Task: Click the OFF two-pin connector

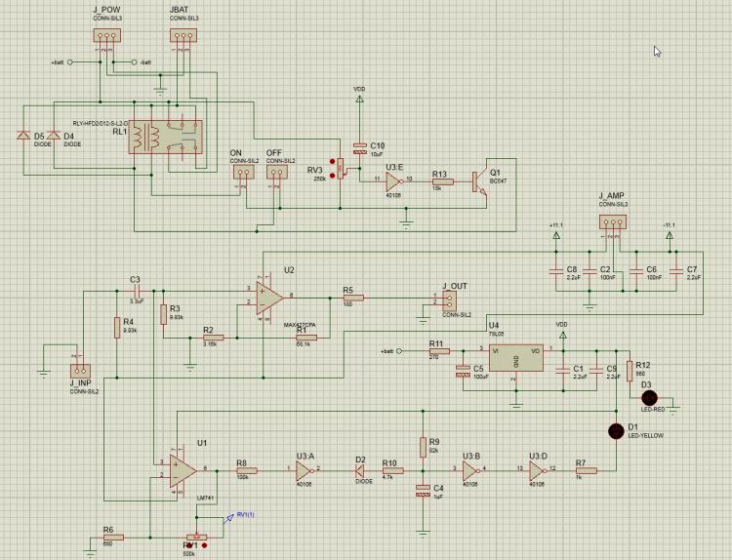Action: coord(277,172)
